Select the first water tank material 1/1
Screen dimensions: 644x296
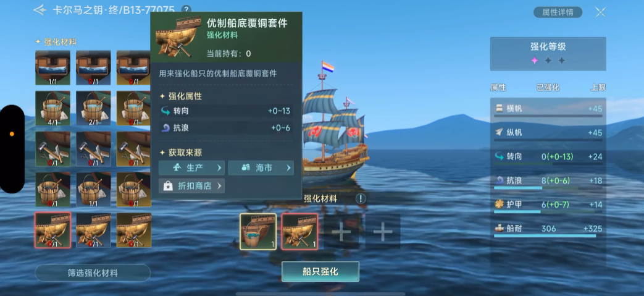52,68
